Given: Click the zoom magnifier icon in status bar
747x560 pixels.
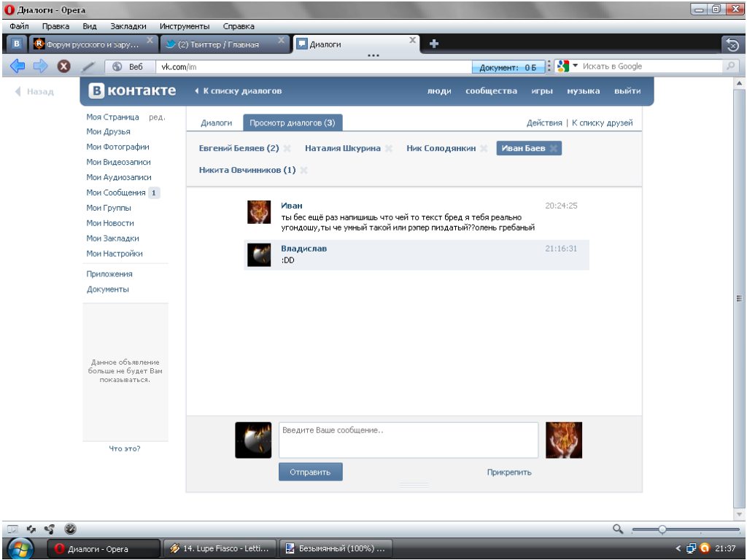Looking at the screenshot, I should [x=618, y=529].
